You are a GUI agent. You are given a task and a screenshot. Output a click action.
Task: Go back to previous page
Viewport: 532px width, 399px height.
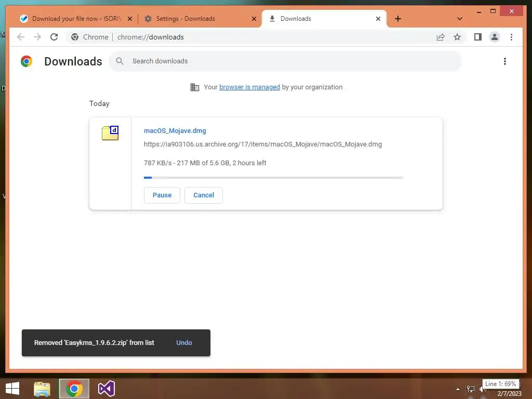(x=21, y=37)
